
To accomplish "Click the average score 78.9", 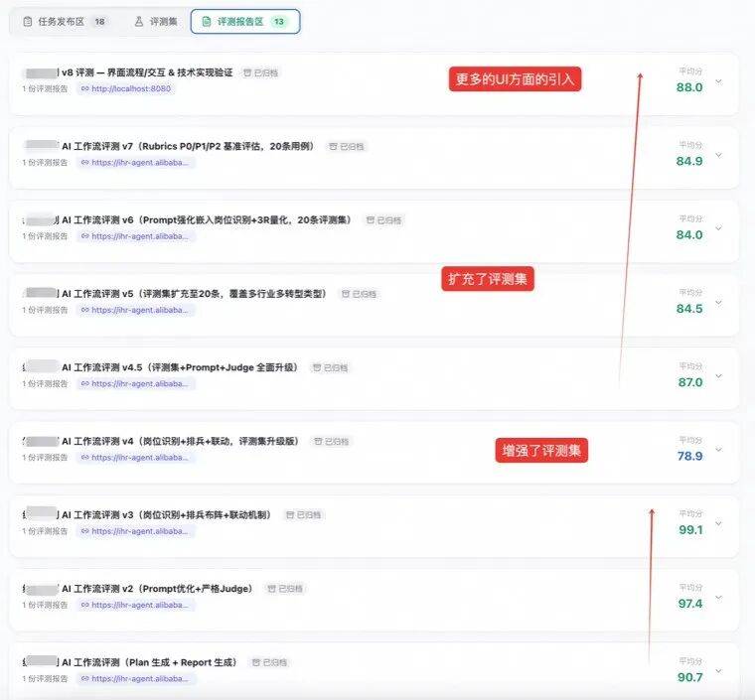I will [689, 456].
